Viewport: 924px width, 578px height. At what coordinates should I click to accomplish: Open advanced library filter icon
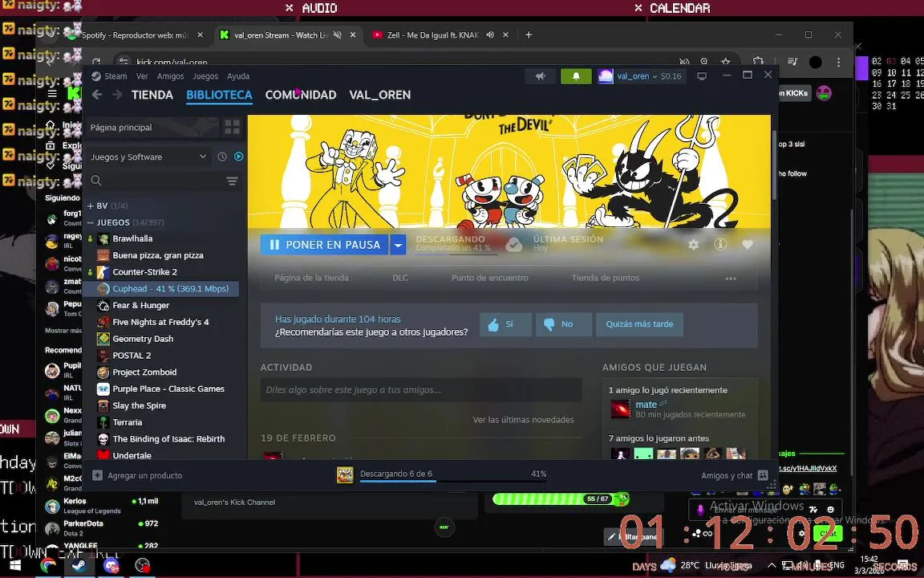232,181
